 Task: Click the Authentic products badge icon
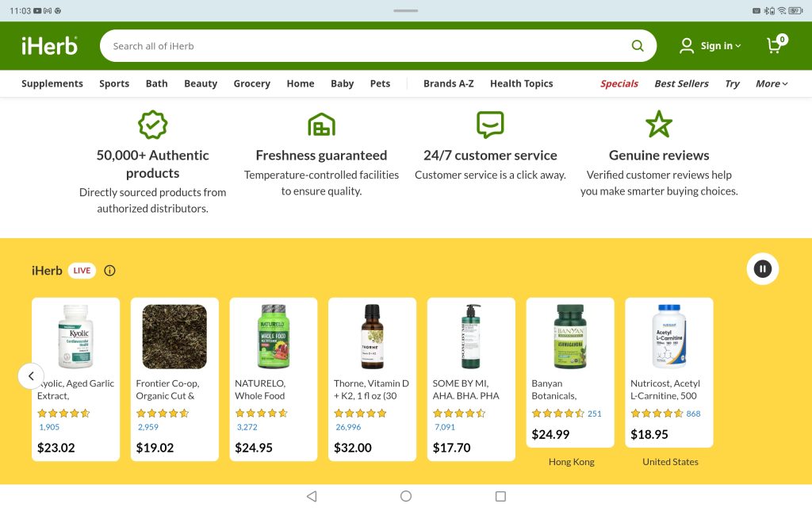point(152,125)
